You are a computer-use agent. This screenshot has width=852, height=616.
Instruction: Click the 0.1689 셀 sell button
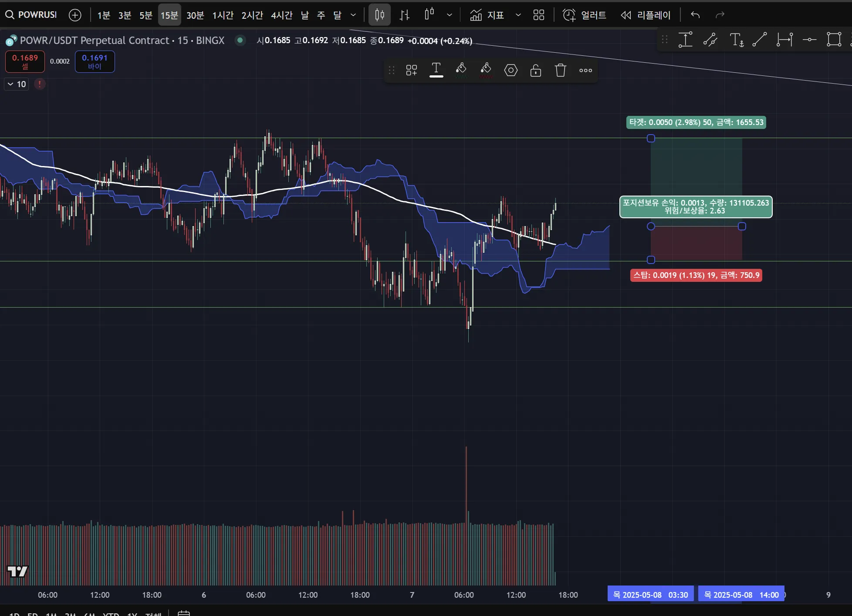(25, 61)
